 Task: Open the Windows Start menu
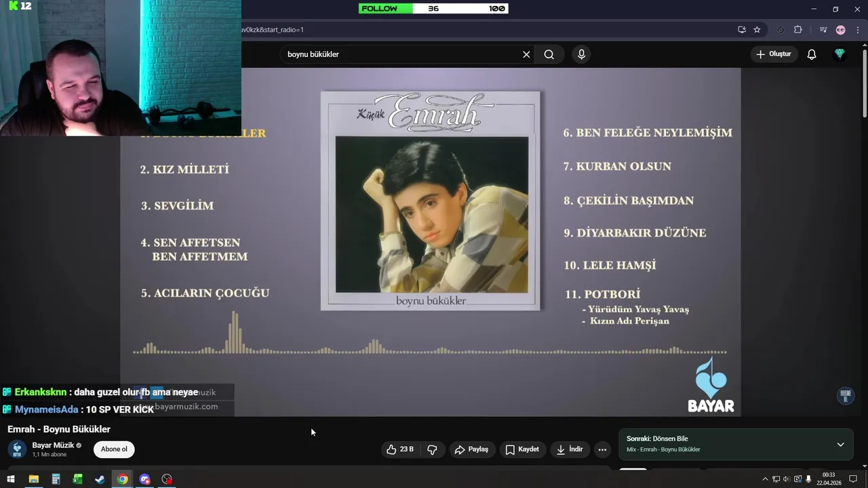pos(11,479)
